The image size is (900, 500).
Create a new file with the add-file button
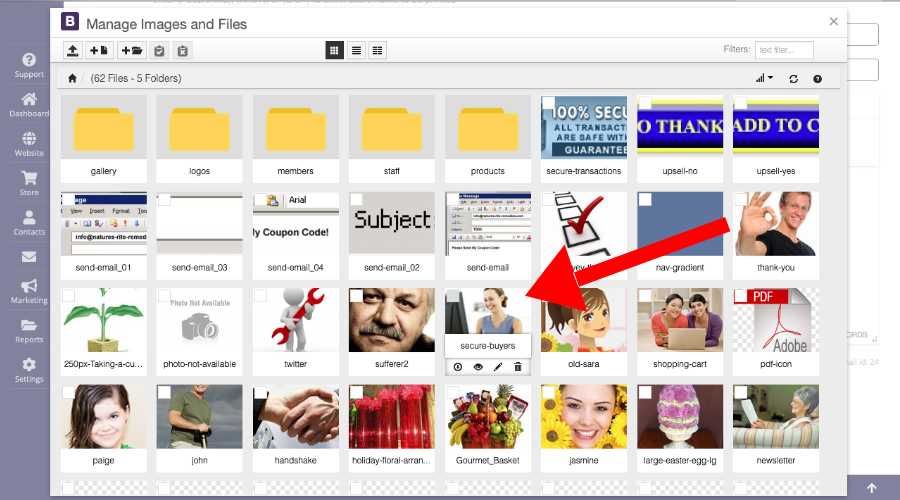click(99, 50)
